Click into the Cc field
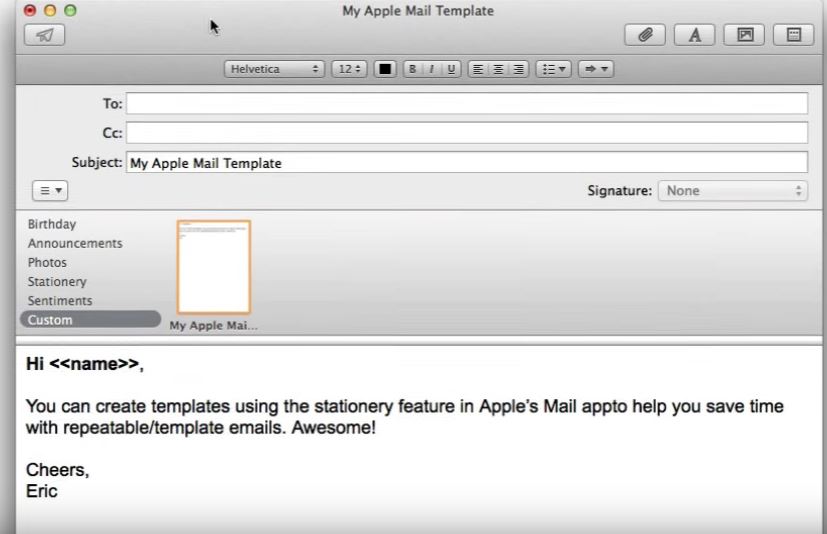 (x=467, y=133)
